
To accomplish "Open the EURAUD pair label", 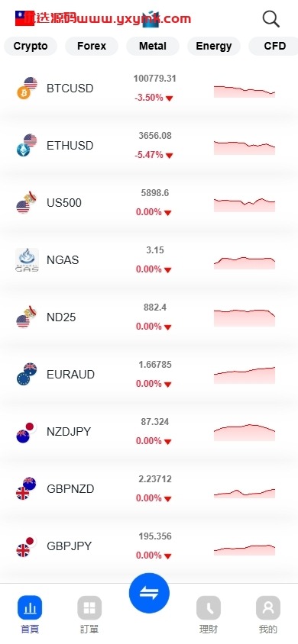I will coord(71,375).
